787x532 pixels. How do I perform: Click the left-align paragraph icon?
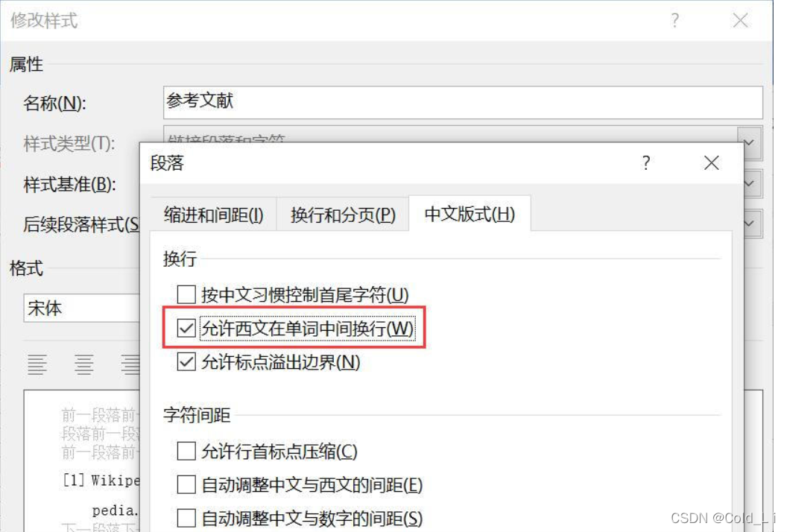(37, 365)
